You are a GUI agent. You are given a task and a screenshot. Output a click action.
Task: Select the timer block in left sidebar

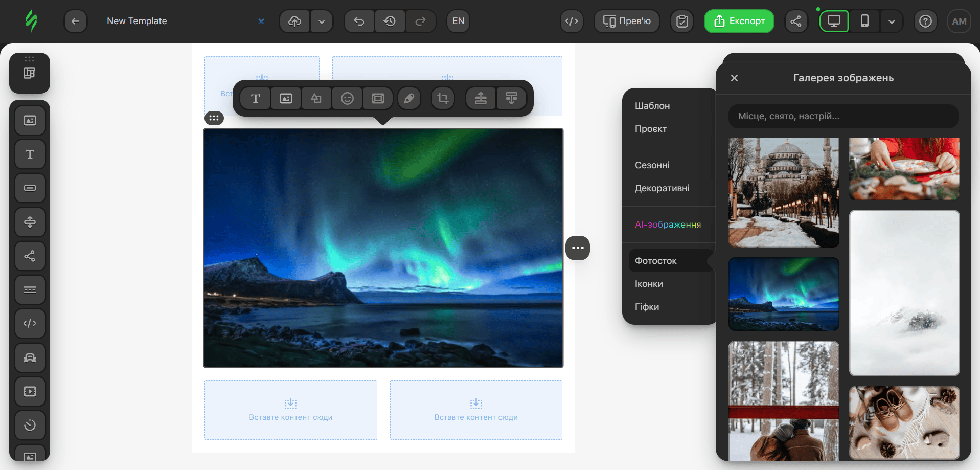[30, 425]
